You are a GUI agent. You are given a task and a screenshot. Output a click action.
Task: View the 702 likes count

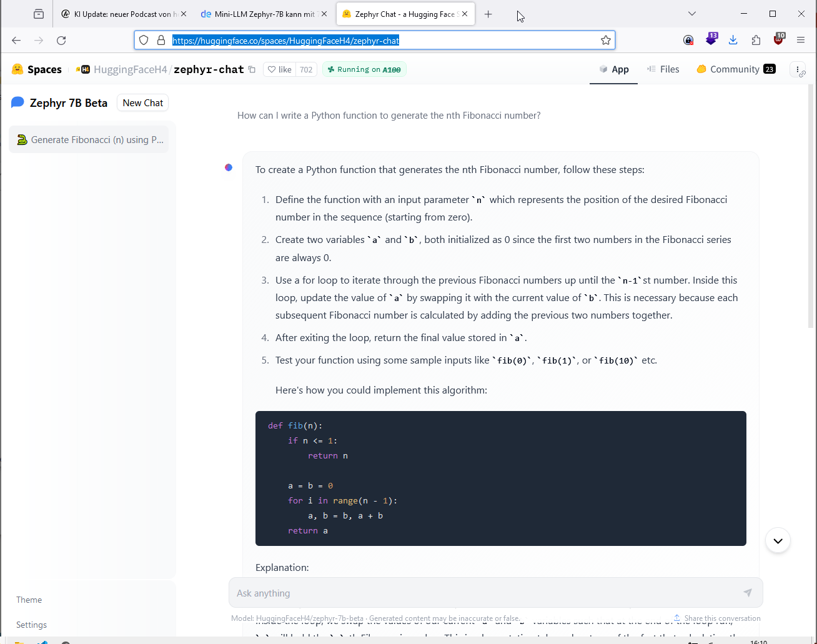pyautogui.click(x=306, y=69)
